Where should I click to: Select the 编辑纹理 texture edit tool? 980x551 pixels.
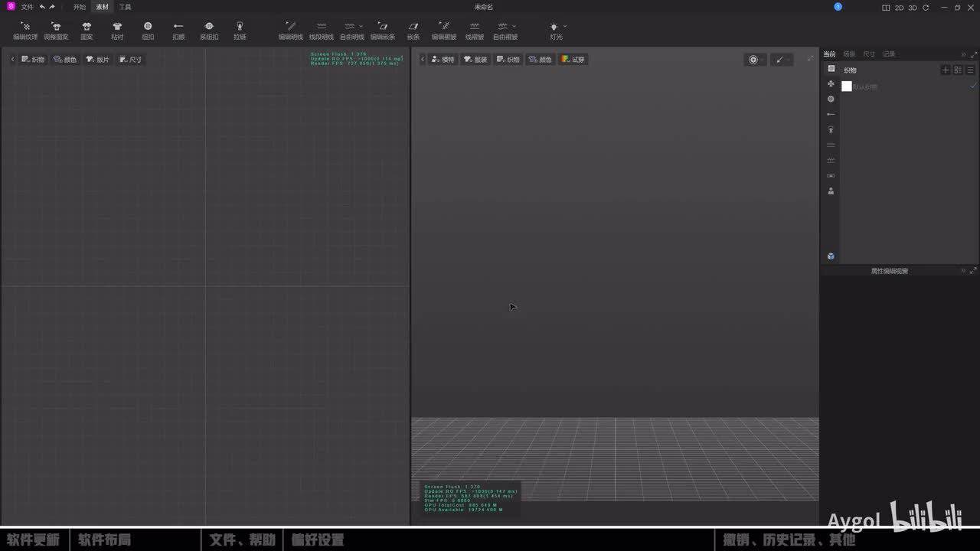click(x=25, y=31)
